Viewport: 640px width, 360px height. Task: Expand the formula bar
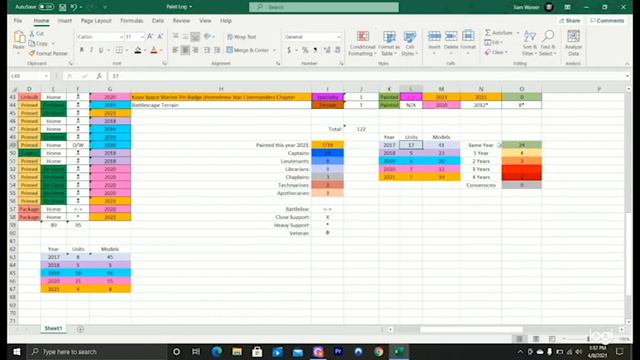[627, 76]
